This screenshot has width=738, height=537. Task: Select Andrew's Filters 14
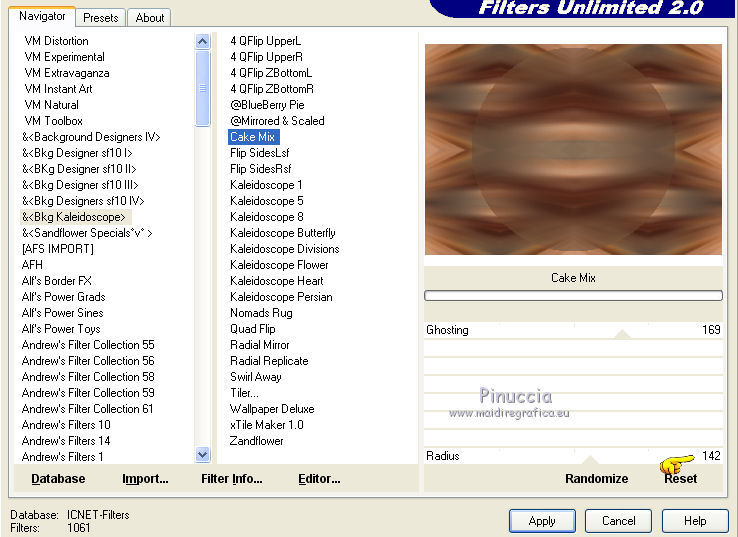pos(66,441)
